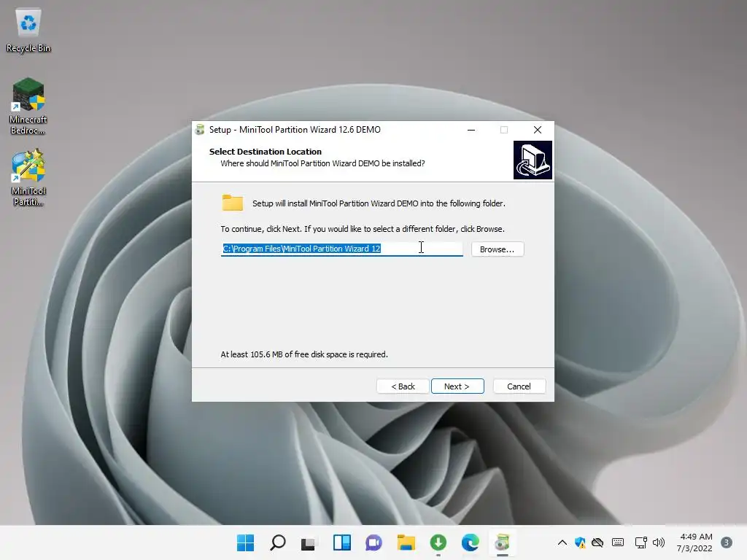Open the touch keyboard tray icon

tap(618, 542)
